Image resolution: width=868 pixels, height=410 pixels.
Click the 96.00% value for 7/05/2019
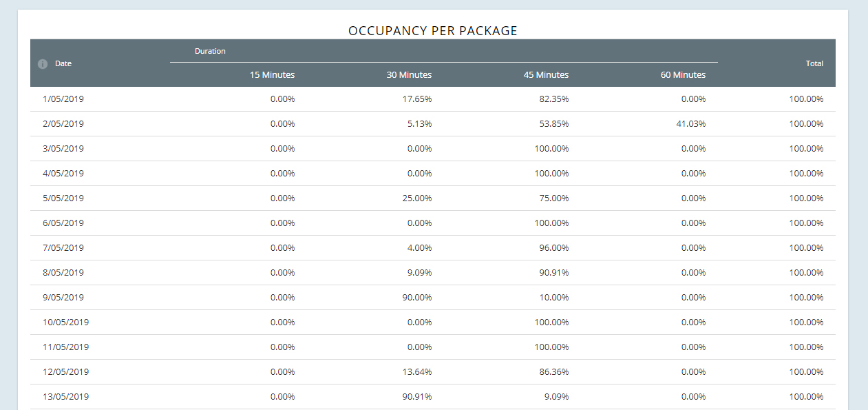555,248
